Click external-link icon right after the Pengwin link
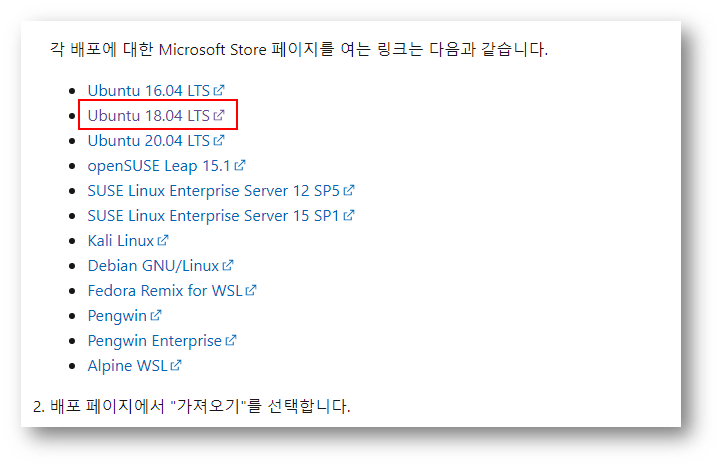 click(x=156, y=315)
